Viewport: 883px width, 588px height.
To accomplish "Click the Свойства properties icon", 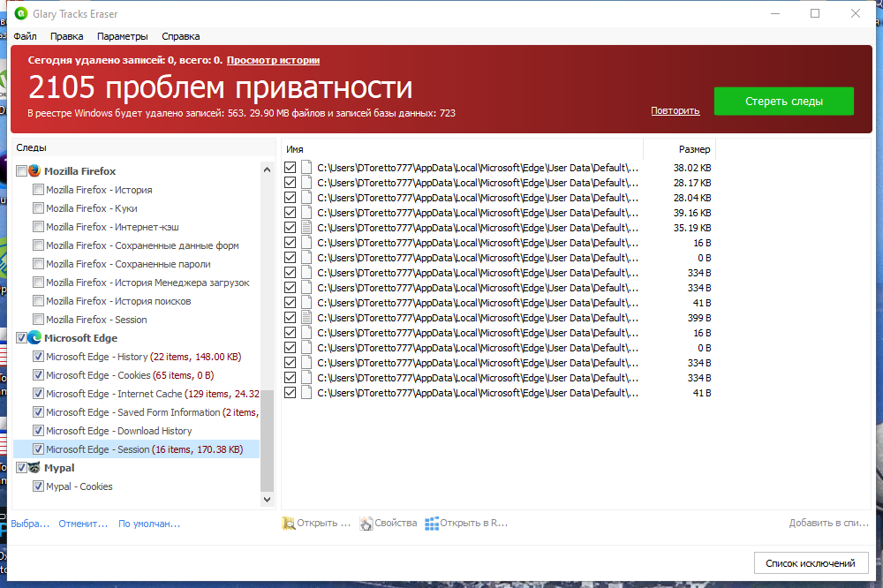I will (x=366, y=524).
